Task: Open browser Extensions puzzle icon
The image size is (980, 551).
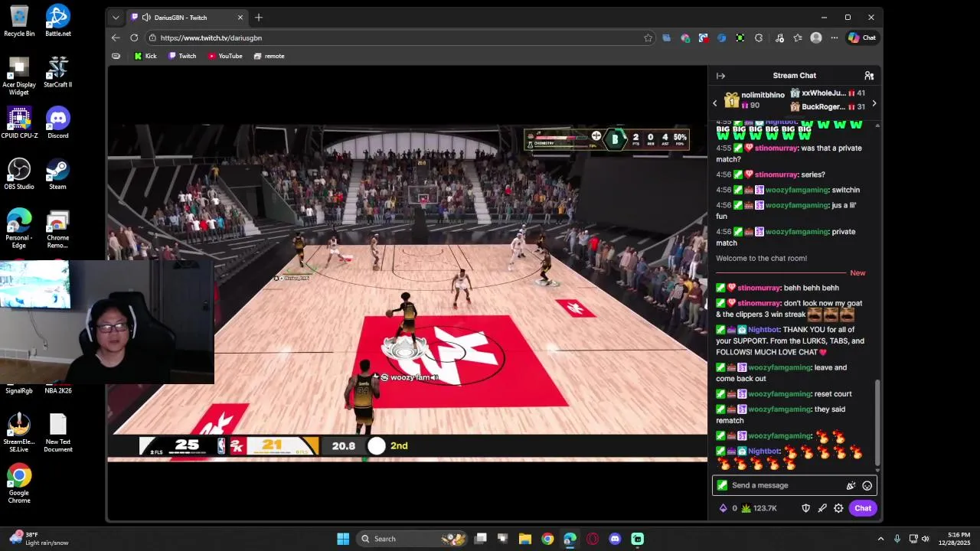Action: [758, 37]
